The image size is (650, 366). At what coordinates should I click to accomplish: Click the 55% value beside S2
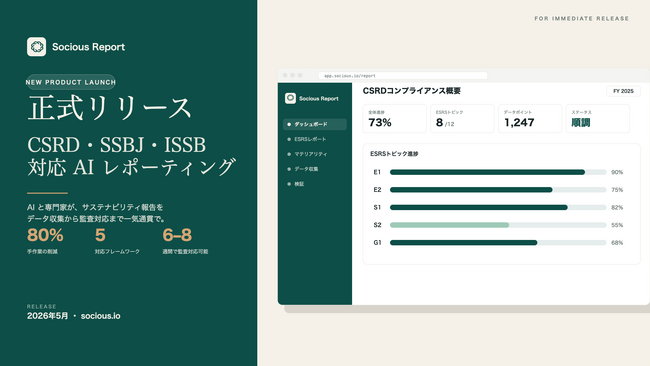pos(617,225)
